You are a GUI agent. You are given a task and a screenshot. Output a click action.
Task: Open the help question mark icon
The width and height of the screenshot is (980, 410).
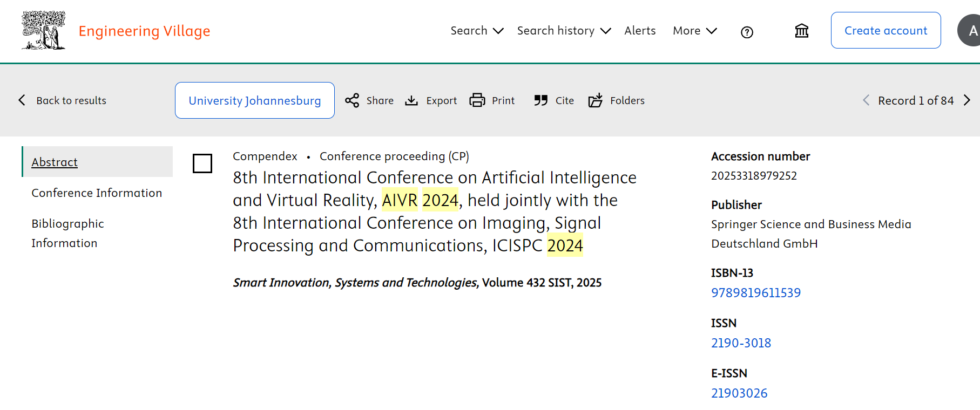click(747, 32)
